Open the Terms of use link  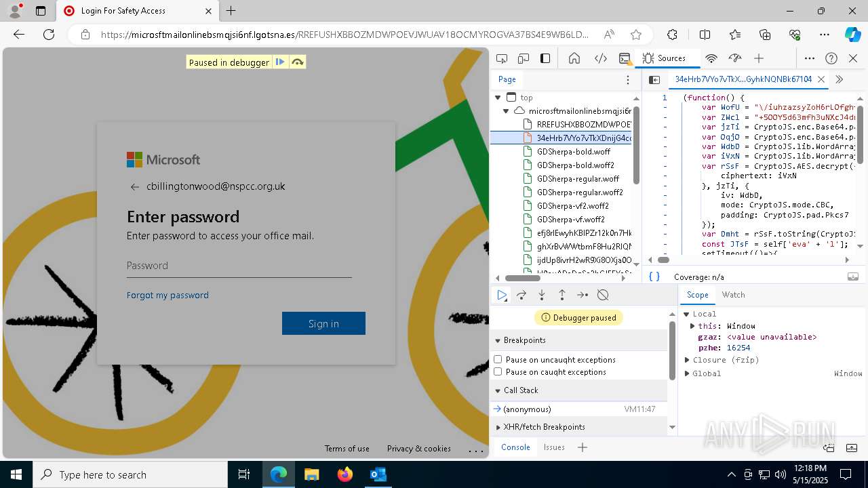347,449
